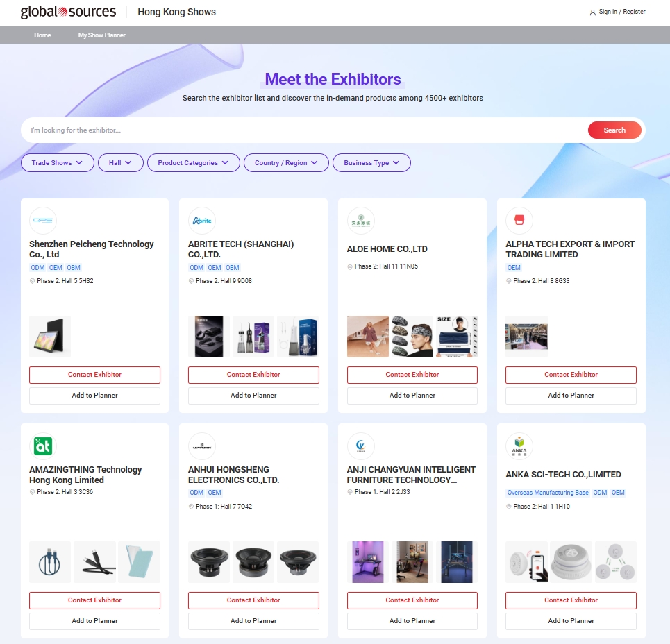Contact Exhibitor for ANJI CHANGYUAN

(x=412, y=600)
